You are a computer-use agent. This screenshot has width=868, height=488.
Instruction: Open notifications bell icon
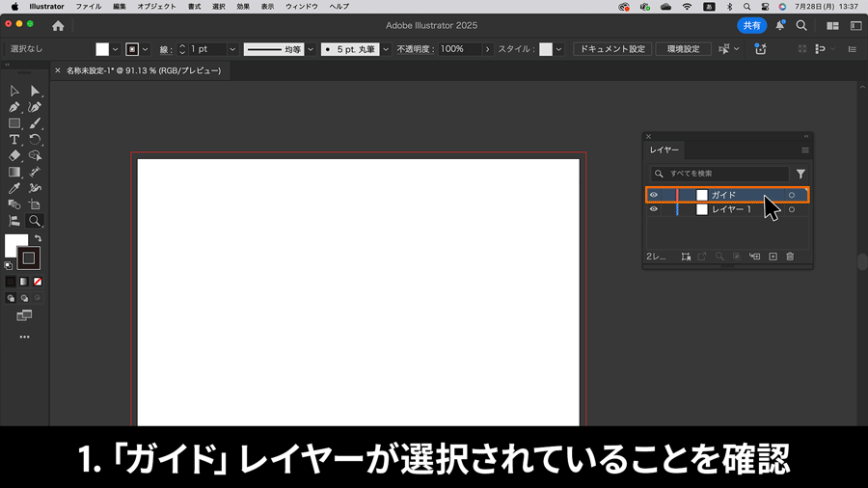coord(780,25)
